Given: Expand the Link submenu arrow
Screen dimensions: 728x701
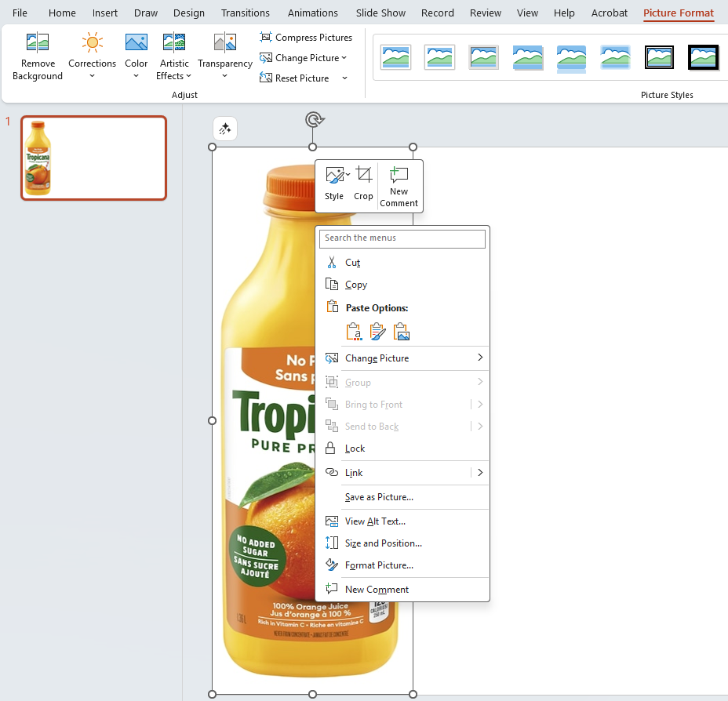Looking at the screenshot, I should coord(480,473).
